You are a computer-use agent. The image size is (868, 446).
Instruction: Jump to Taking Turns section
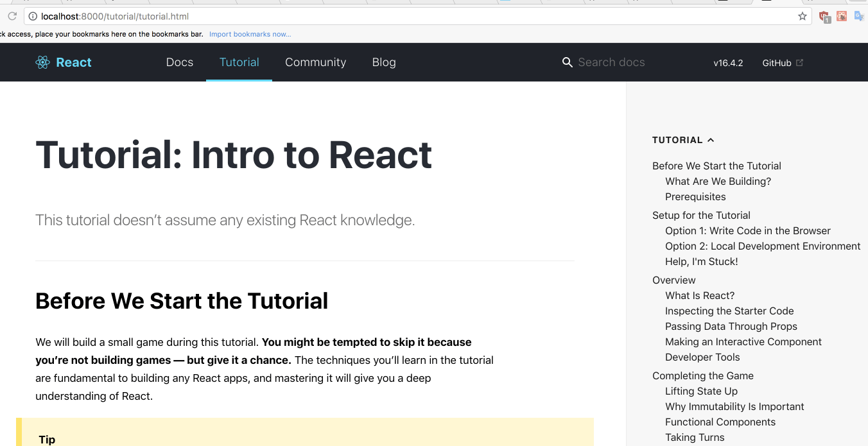coord(695,437)
